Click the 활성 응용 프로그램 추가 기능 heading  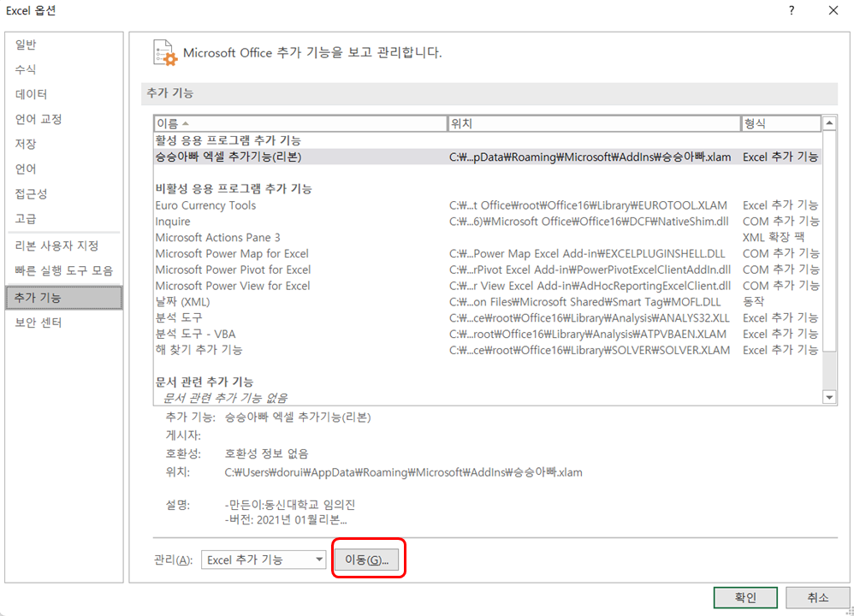click(x=228, y=140)
